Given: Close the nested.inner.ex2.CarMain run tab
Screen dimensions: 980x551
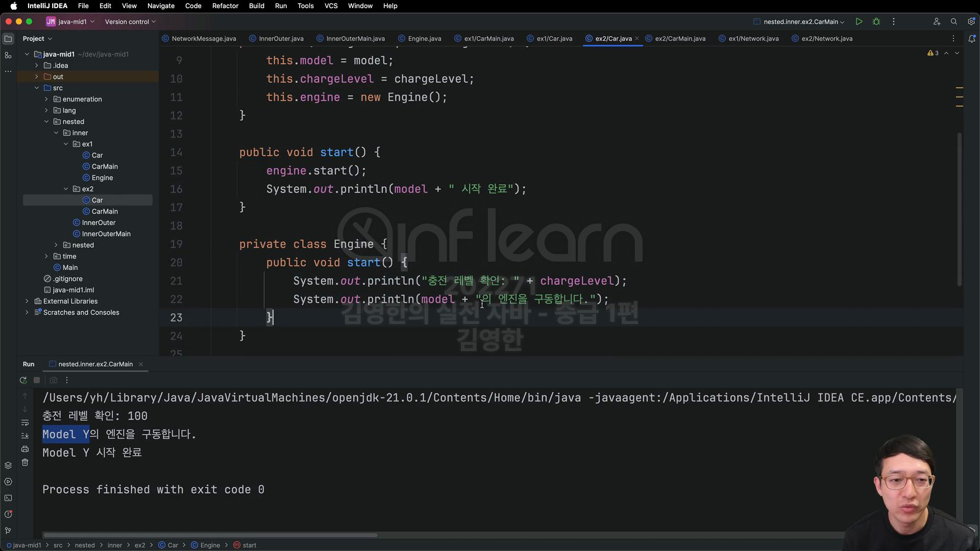Looking at the screenshot, I should (x=141, y=364).
